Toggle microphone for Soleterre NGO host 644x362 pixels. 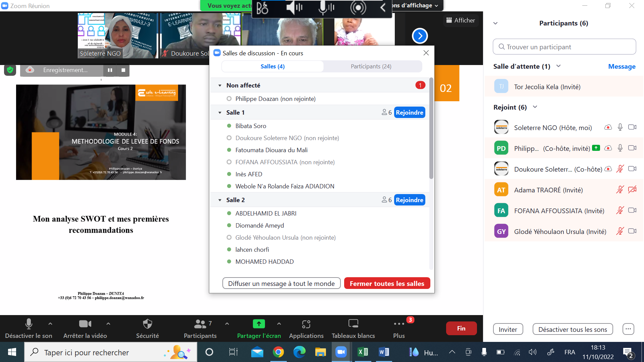[x=620, y=127]
